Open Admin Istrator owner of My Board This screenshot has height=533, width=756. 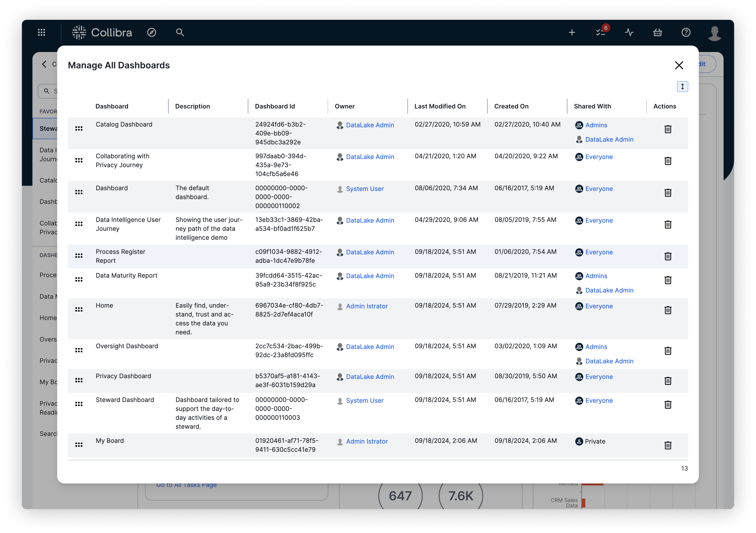pyautogui.click(x=367, y=441)
